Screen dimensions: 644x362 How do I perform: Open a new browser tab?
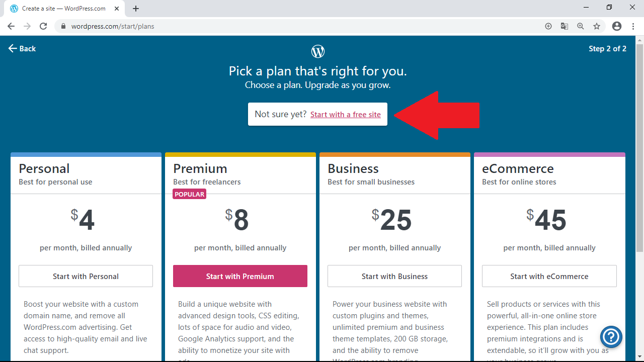(136, 9)
